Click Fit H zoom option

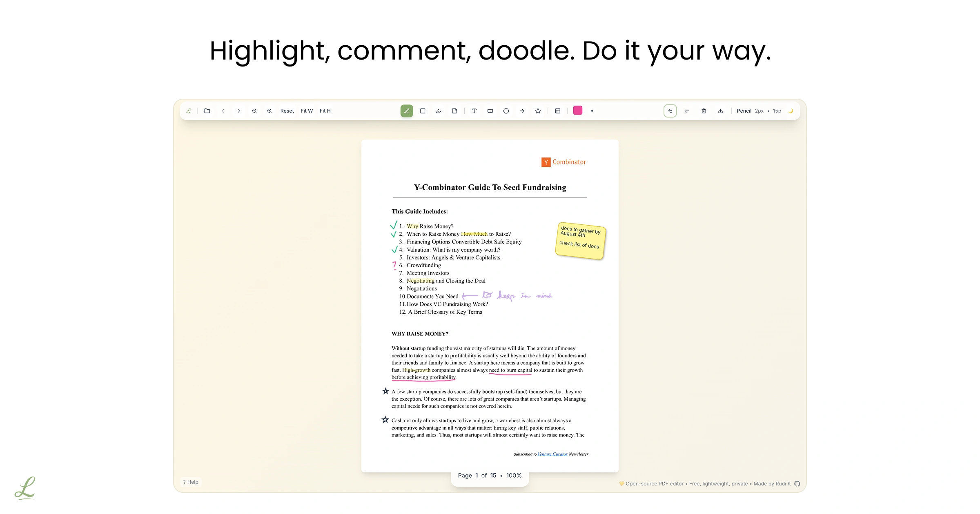[x=325, y=111]
